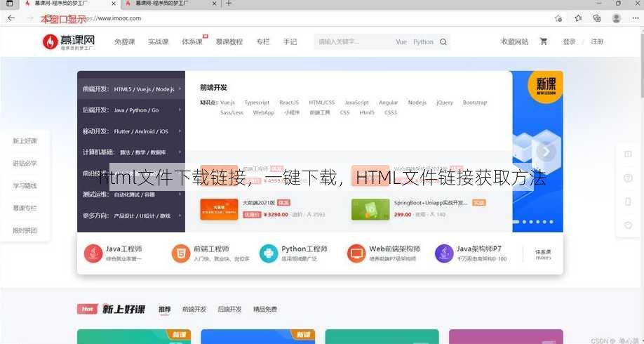Open the SpringBoot+Uniapp course thumbnail
The height and width of the screenshot is (344, 644).
point(370,209)
